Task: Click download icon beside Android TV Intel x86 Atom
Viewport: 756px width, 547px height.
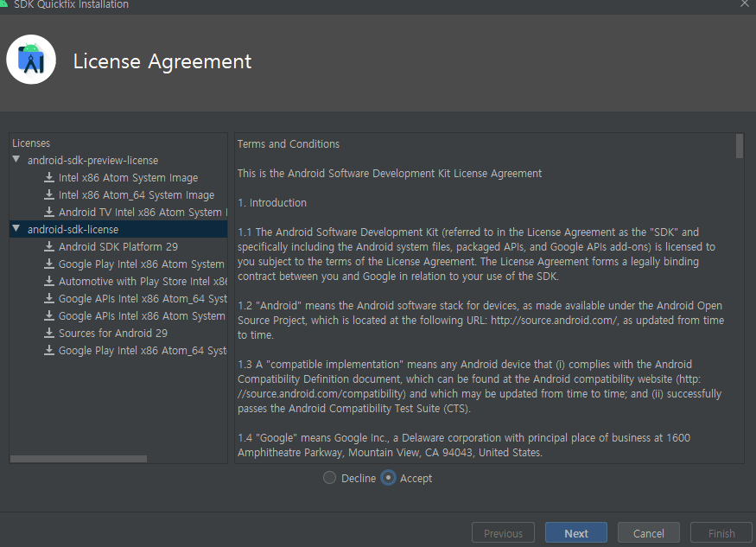Action: click(48, 213)
